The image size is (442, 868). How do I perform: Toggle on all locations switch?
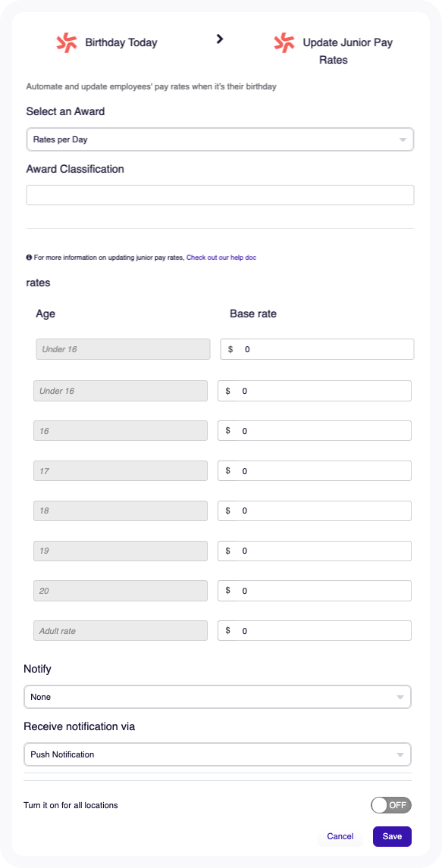click(390, 805)
